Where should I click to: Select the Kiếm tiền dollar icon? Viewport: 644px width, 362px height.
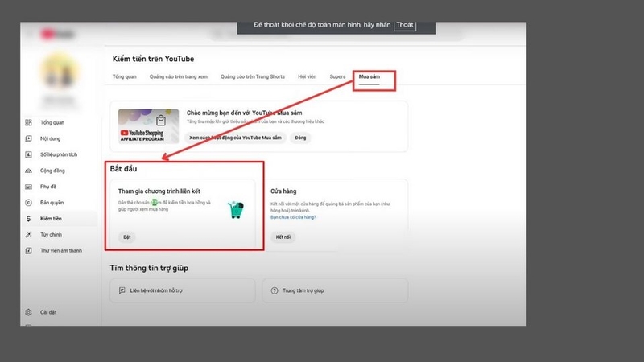coord(28,218)
